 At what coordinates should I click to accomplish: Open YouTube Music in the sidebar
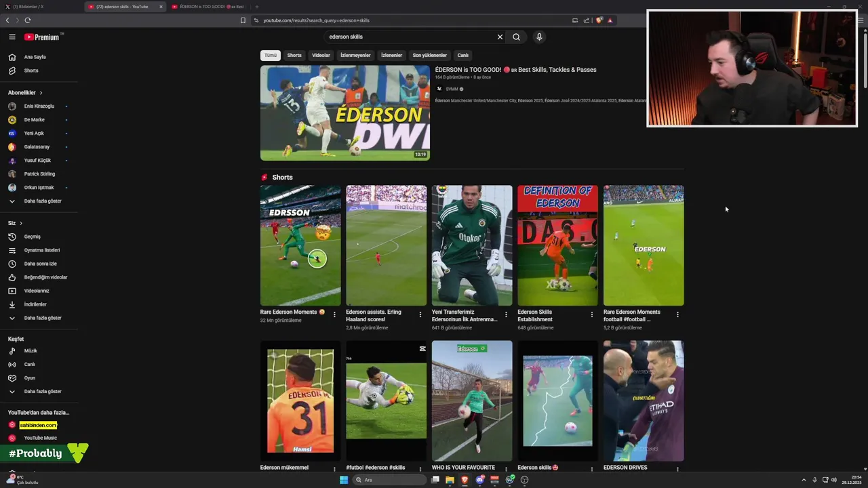click(x=39, y=438)
